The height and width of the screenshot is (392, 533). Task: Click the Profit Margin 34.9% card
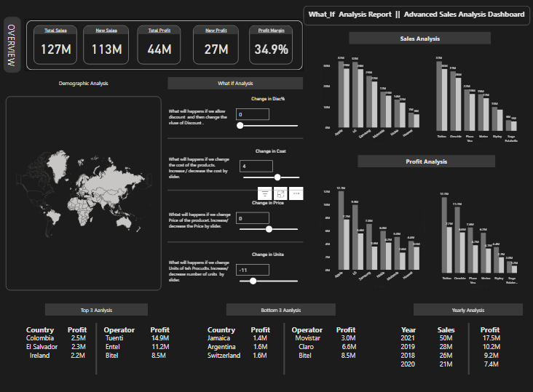tap(271, 45)
